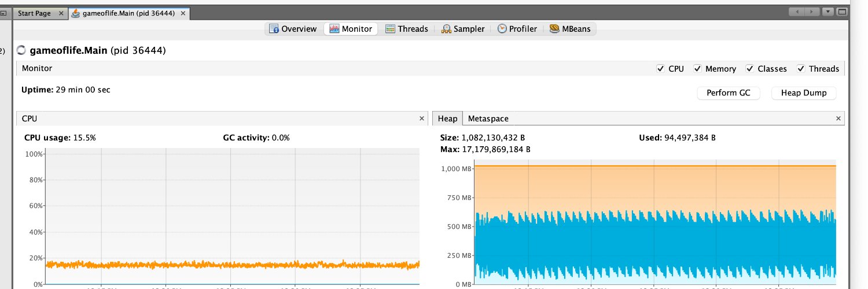Toggle the Memory checkbox

[x=698, y=69]
